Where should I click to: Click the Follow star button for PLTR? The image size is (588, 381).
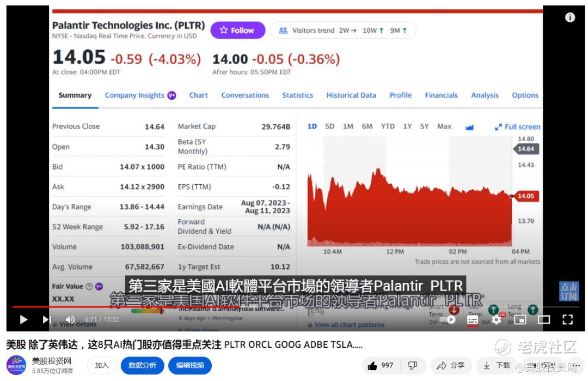pyautogui.click(x=238, y=31)
